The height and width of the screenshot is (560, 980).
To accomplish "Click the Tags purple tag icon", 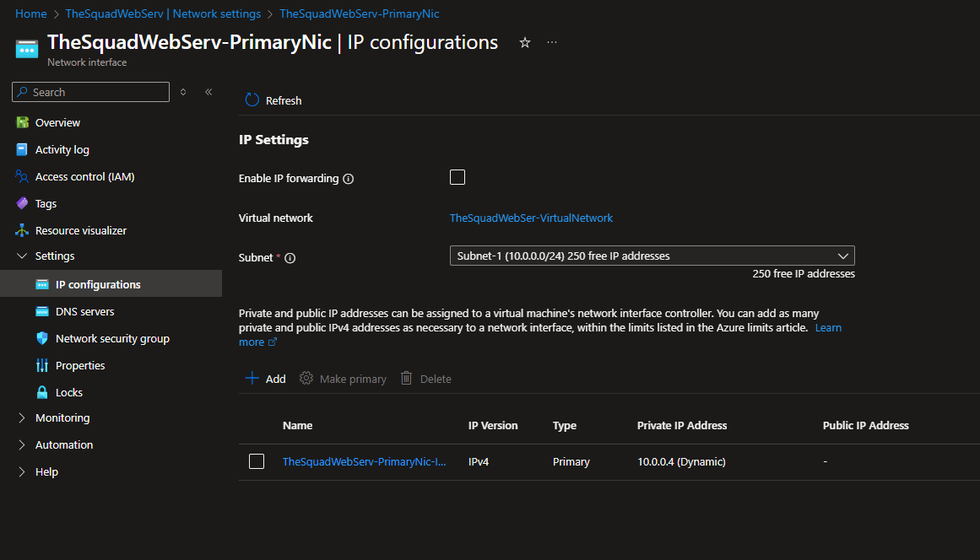I will 22,203.
